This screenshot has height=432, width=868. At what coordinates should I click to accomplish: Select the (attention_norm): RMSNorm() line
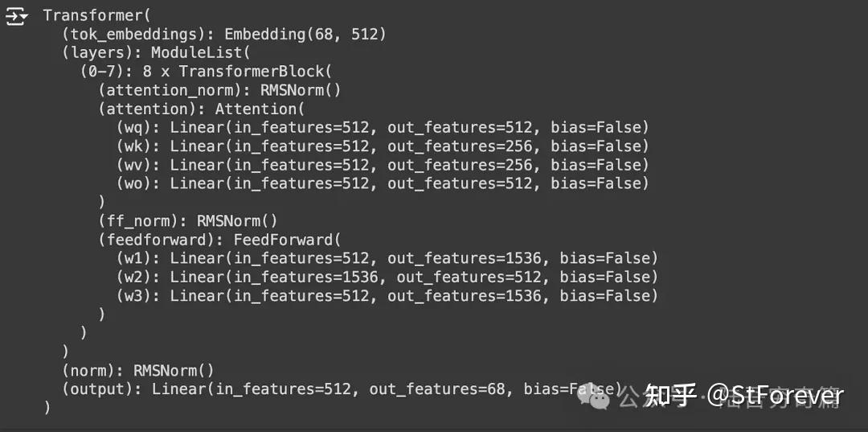(x=219, y=89)
